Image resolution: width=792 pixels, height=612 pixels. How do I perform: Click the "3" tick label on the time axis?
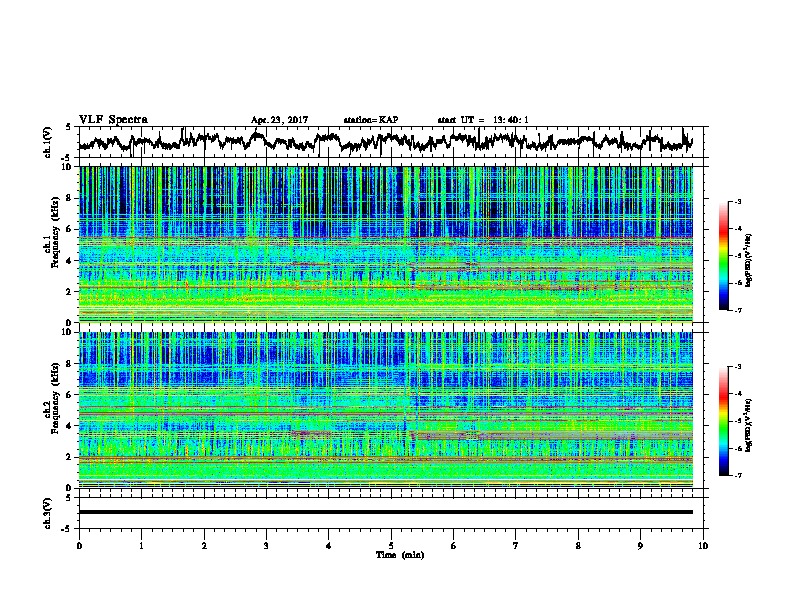266,546
